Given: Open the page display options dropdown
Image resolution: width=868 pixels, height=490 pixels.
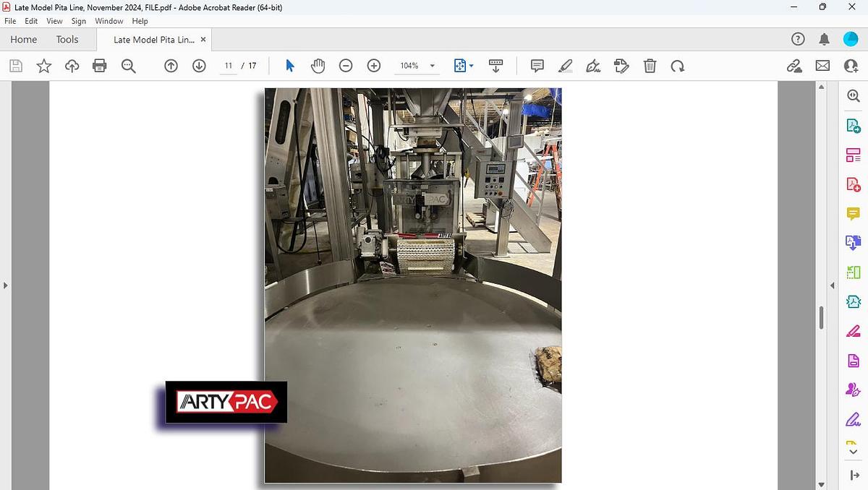Looking at the screenshot, I should 463,65.
